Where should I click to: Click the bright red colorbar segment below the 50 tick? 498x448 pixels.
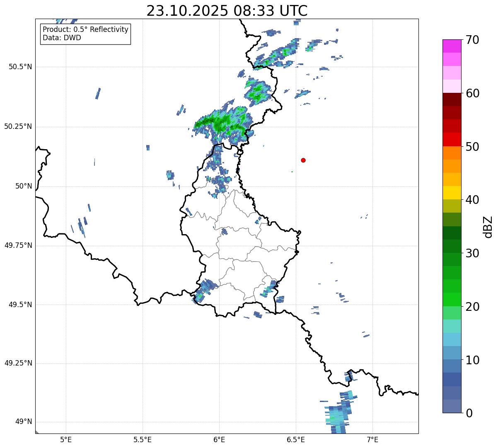pyautogui.click(x=452, y=139)
